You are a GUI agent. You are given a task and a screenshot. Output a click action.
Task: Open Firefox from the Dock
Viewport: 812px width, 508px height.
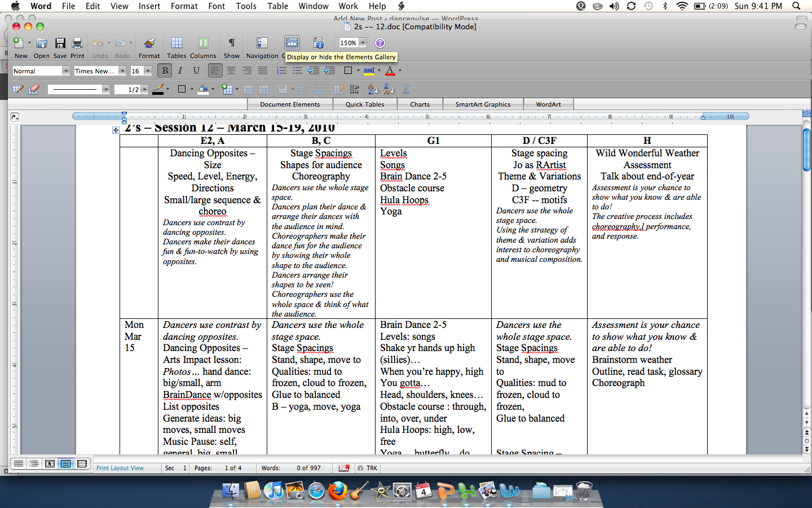[x=338, y=491]
